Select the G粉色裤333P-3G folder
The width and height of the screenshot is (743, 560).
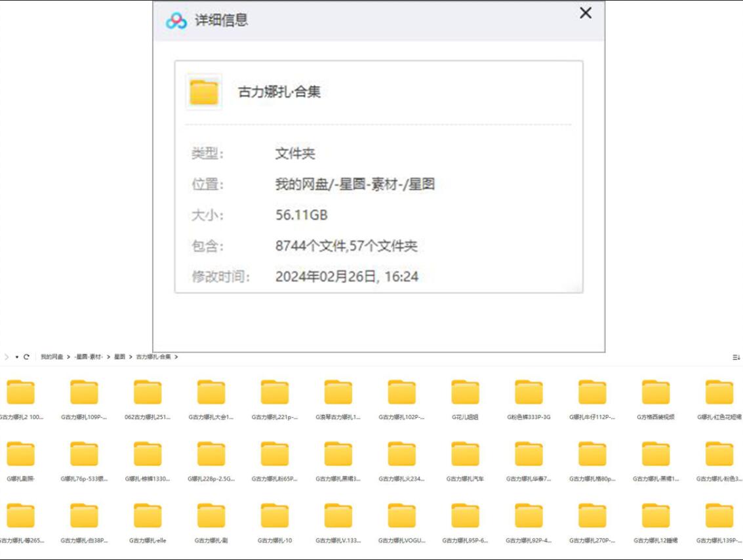coord(529,400)
